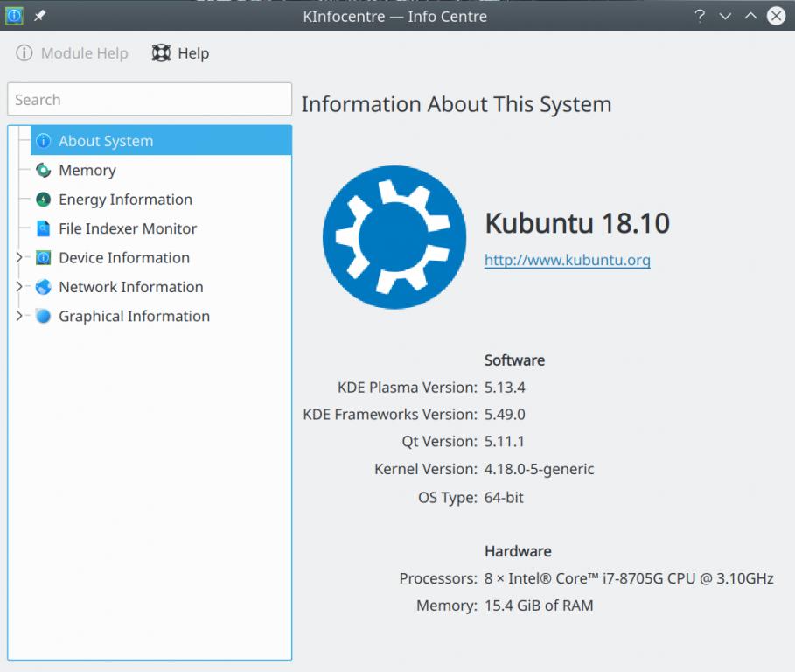Viewport: 795px width, 672px height.
Task: Expand the Graphical Information tree node
Action: (19, 317)
